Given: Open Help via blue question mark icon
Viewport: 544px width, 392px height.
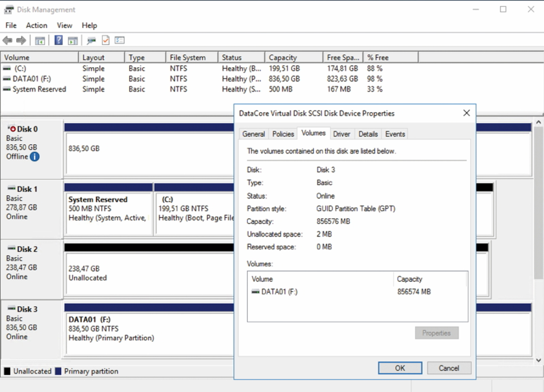Looking at the screenshot, I should pos(59,40).
